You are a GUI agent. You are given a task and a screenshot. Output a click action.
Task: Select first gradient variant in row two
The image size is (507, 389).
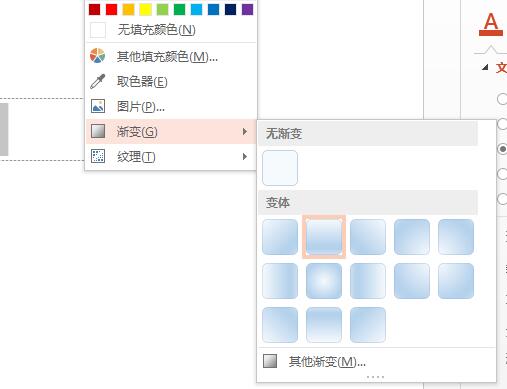pos(280,281)
